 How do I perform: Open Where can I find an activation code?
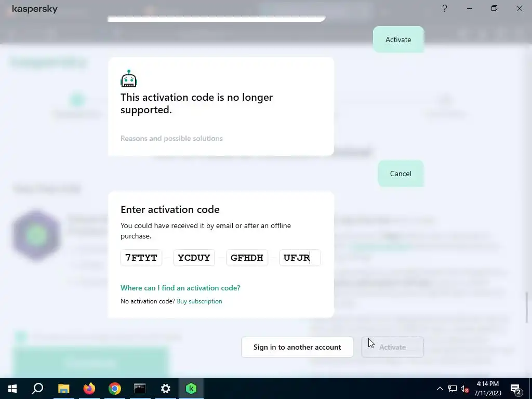pyautogui.click(x=180, y=288)
